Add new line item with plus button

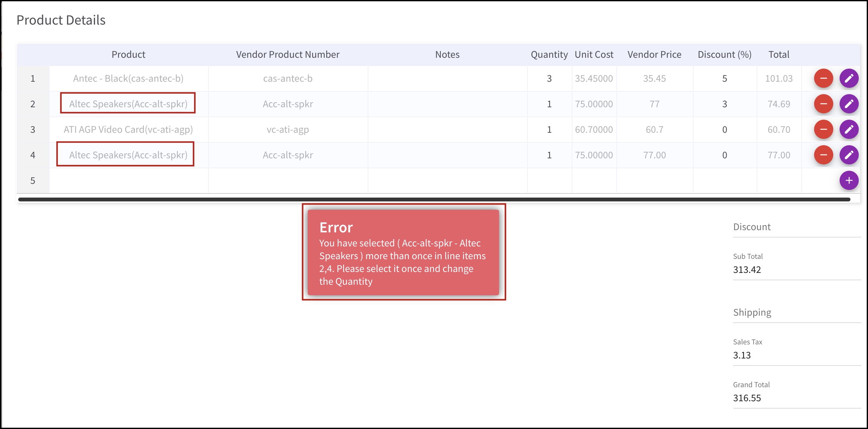click(x=849, y=180)
